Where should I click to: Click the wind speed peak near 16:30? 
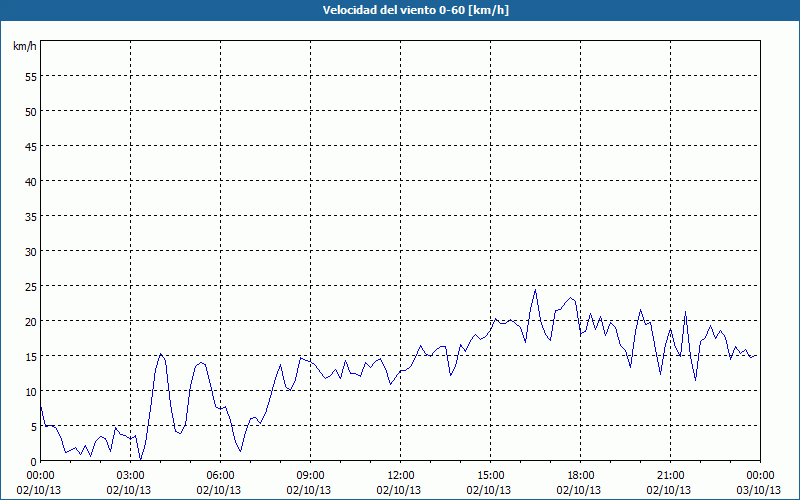pyautogui.click(x=535, y=290)
